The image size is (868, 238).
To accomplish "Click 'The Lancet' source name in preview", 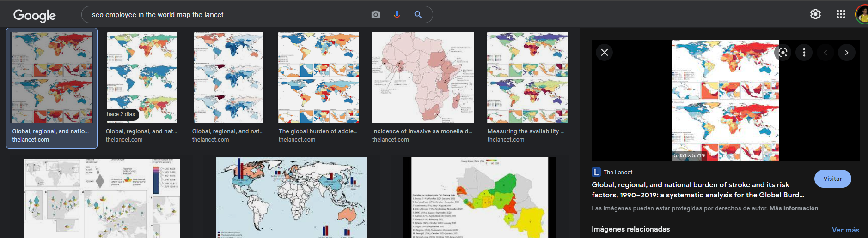I will click(618, 173).
